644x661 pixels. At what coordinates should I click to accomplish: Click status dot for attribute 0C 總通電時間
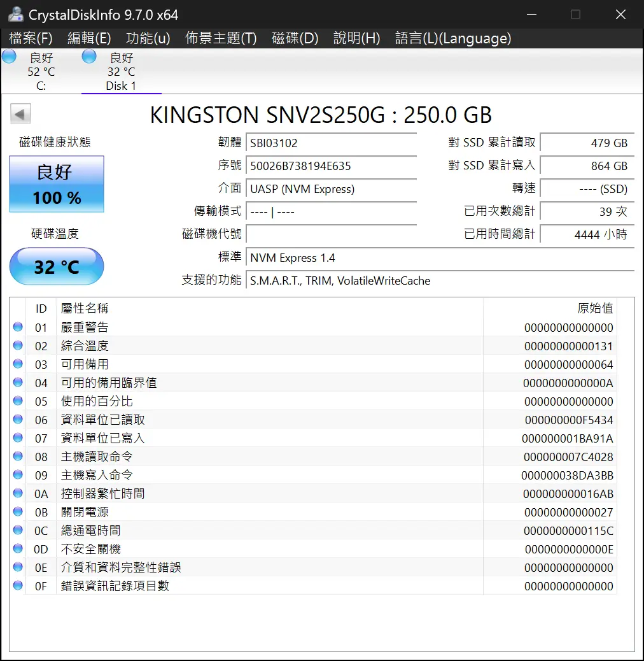(x=18, y=530)
